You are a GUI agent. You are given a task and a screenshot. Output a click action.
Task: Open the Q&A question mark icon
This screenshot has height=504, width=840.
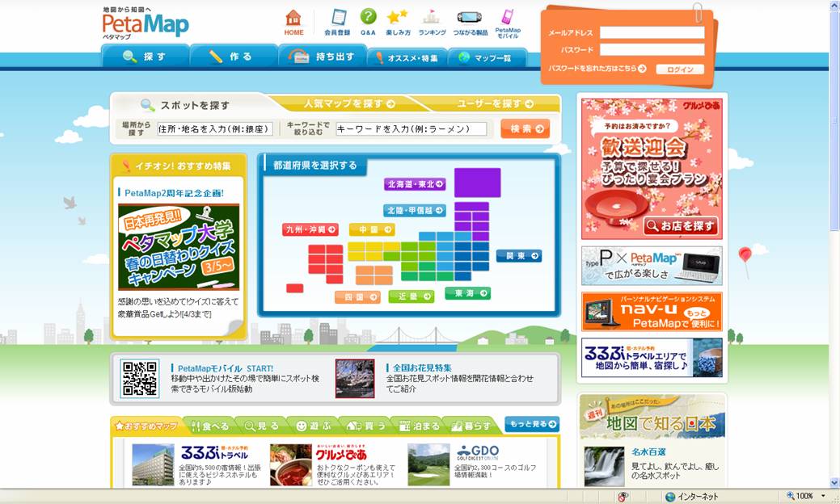(x=368, y=17)
